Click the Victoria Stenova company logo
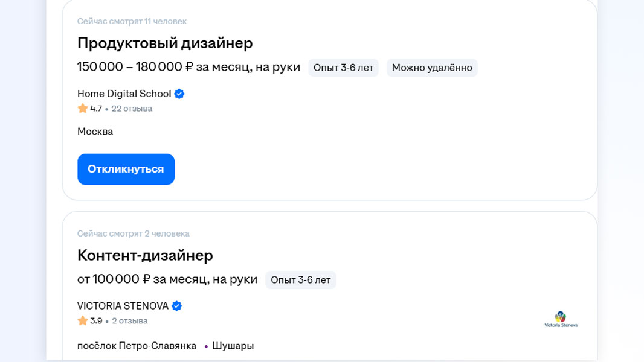The image size is (644, 362). click(561, 319)
